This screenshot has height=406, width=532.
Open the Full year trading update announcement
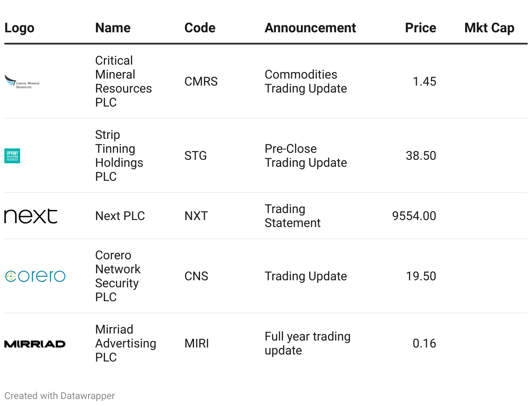[x=307, y=344]
